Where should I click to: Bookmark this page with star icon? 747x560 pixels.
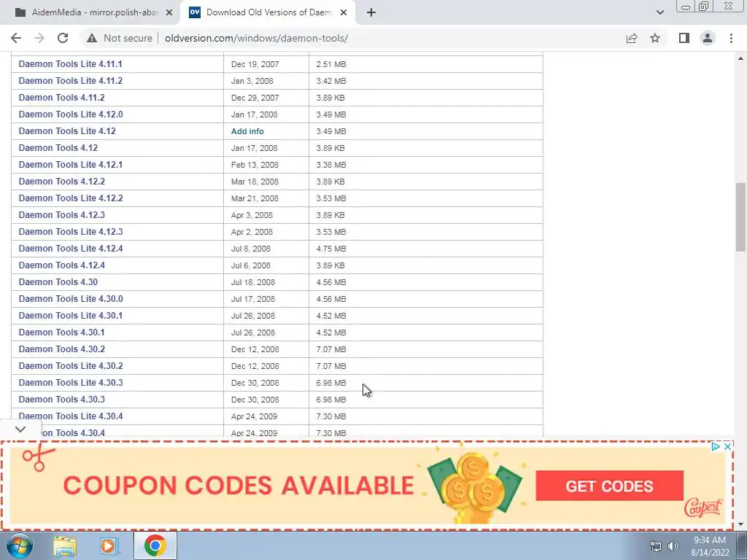(x=655, y=38)
